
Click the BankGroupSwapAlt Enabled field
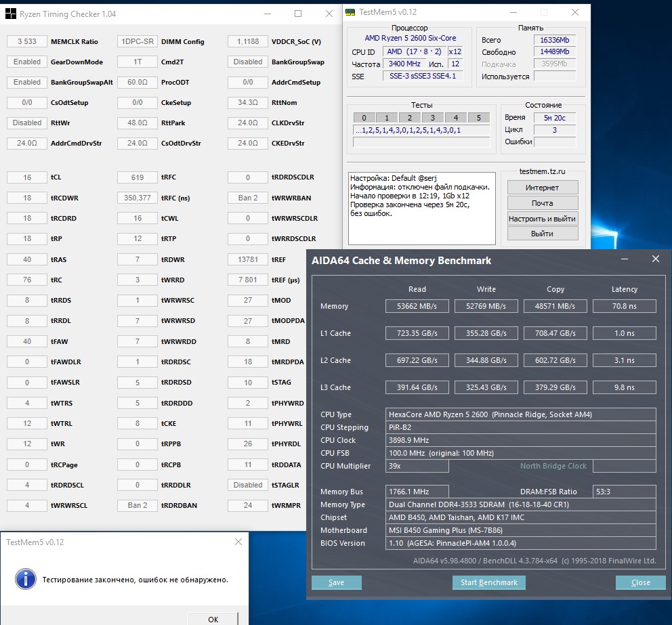coord(27,82)
